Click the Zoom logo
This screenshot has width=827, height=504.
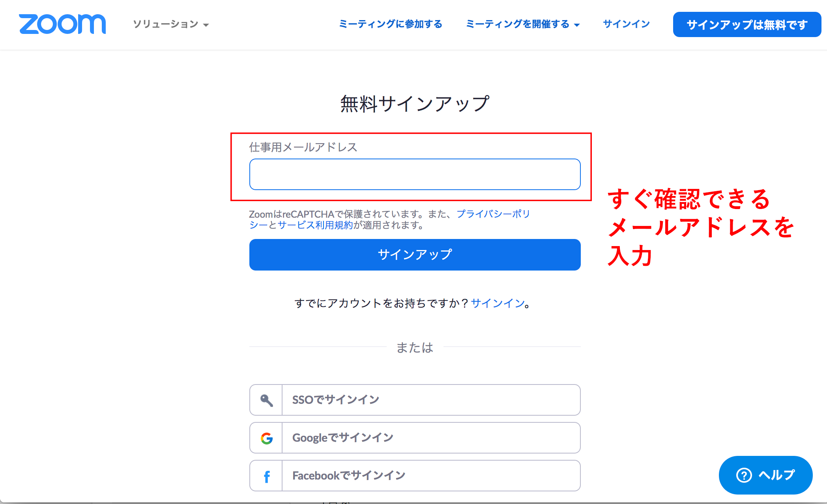pyautogui.click(x=62, y=24)
